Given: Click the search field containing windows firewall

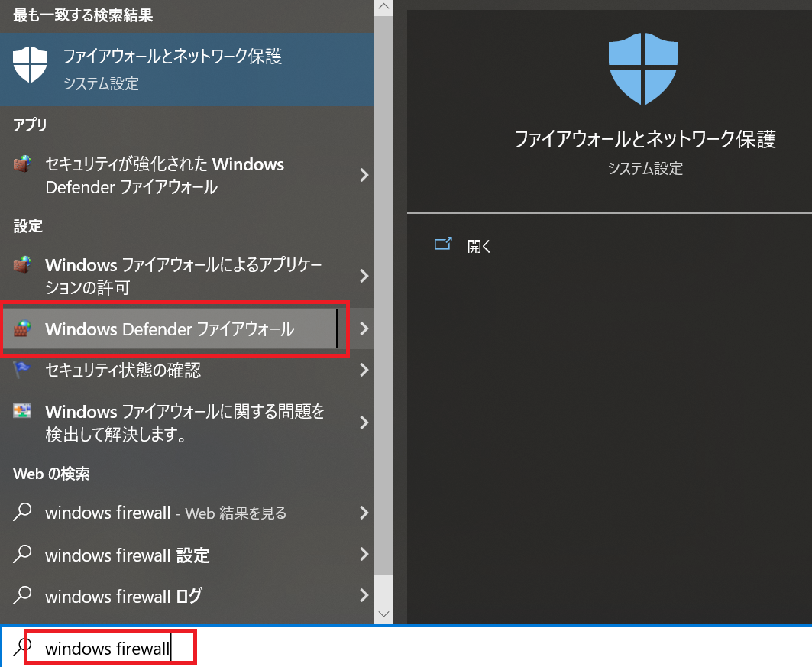Looking at the screenshot, I should pos(406,647).
